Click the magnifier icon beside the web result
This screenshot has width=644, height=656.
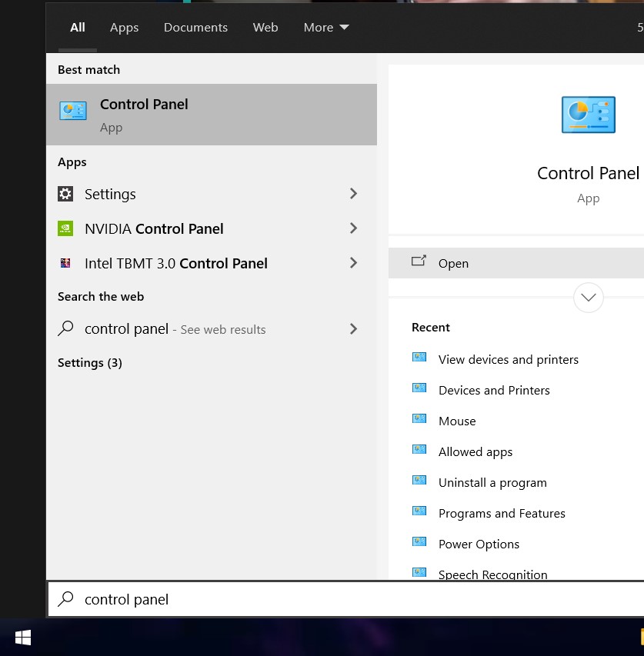pyautogui.click(x=65, y=328)
